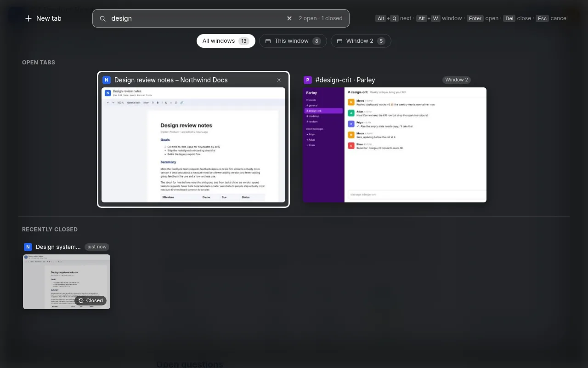Image resolution: width=588 pixels, height=368 pixels.
Task: Click the "2 open · 1 closed" result count
Action: 321,18
